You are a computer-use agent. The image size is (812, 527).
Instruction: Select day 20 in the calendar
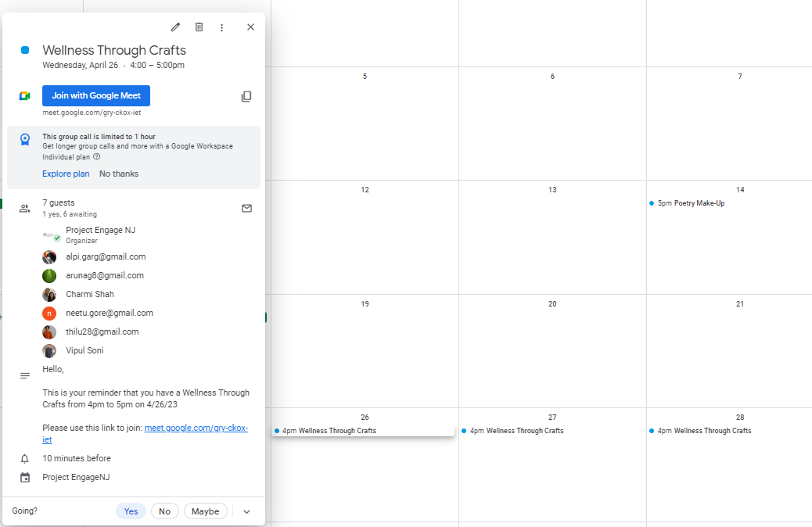click(x=552, y=304)
